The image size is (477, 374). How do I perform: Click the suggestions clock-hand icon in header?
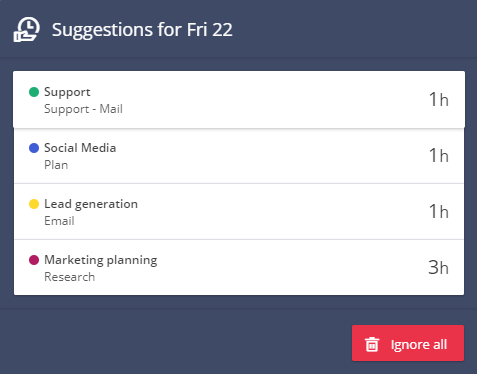point(26,29)
